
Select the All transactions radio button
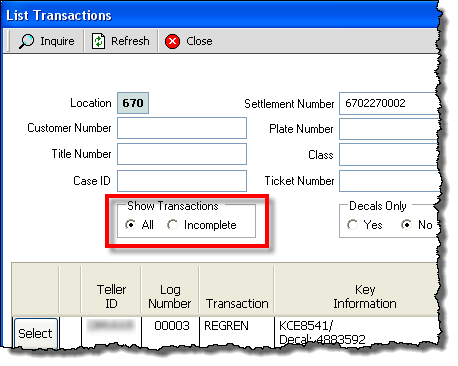[x=130, y=225]
